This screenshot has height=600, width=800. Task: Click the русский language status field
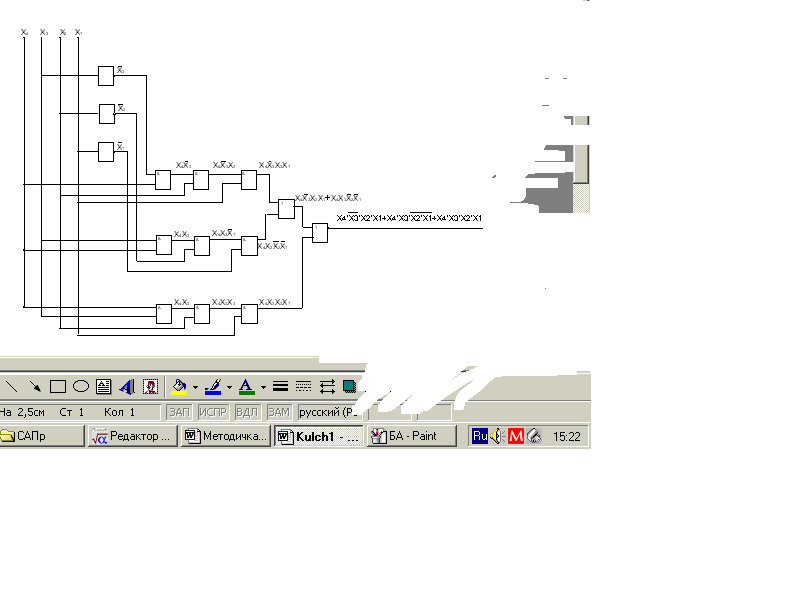click(x=328, y=412)
